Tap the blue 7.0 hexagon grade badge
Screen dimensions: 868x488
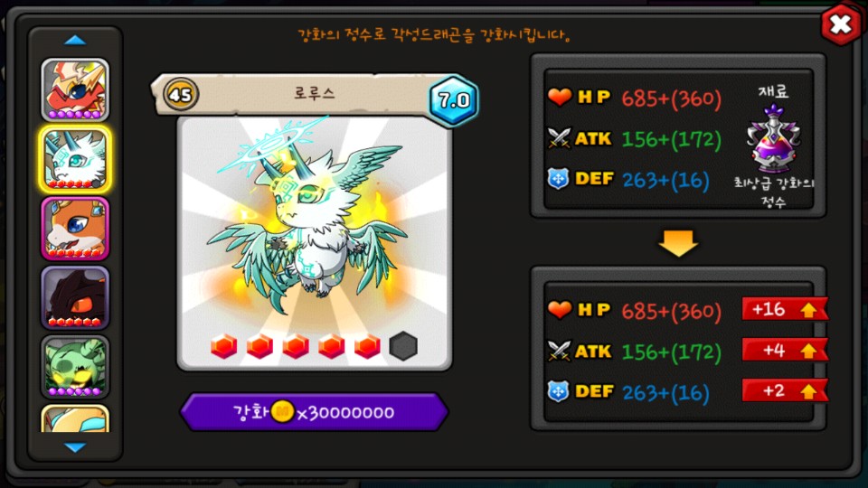click(453, 100)
